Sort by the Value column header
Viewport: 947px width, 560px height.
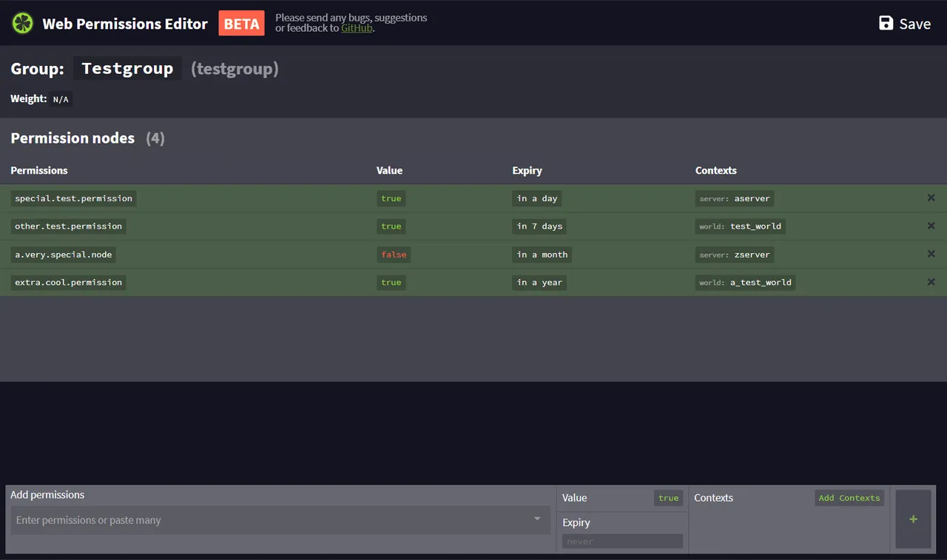[x=389, y=170]
